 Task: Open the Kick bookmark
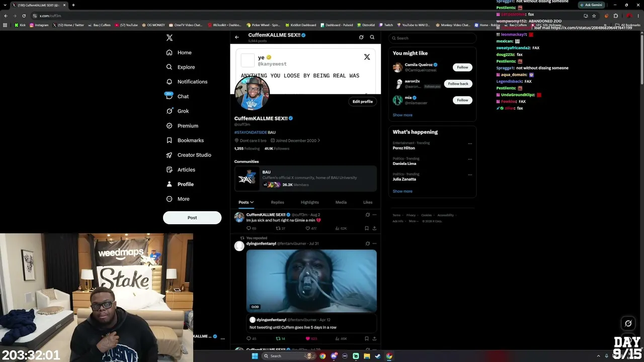20,25
